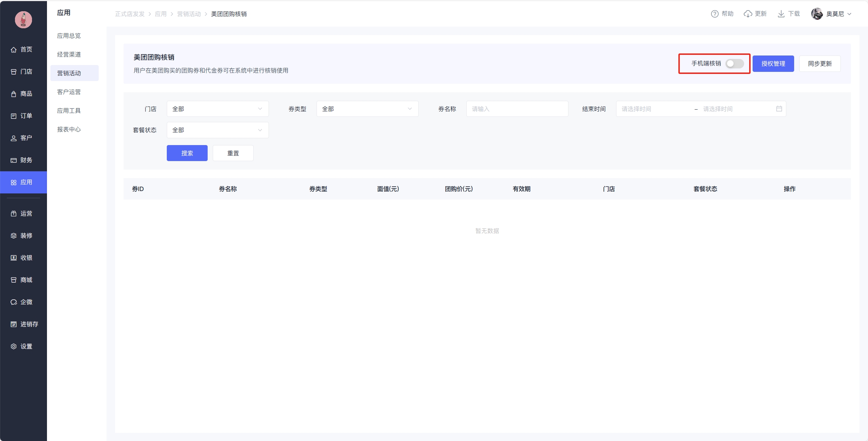Go to 应用 breadcrumb link
Screen dimensions: 868x441
[161, 14]
